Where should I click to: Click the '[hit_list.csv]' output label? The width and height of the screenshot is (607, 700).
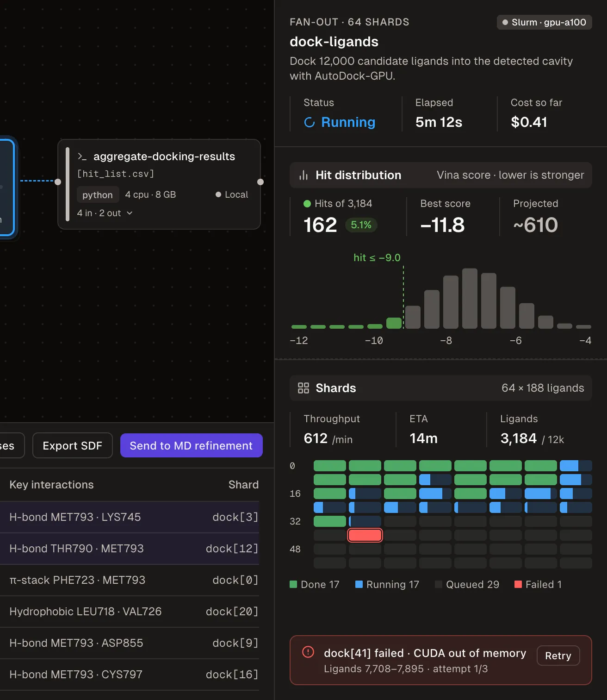tap(116, 174)
